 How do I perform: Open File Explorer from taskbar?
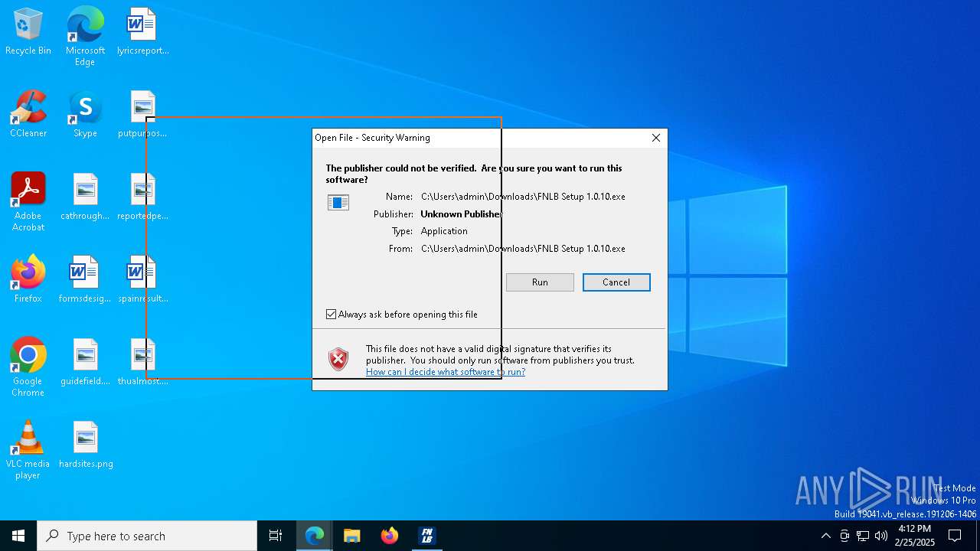click(x=351, y=536)
